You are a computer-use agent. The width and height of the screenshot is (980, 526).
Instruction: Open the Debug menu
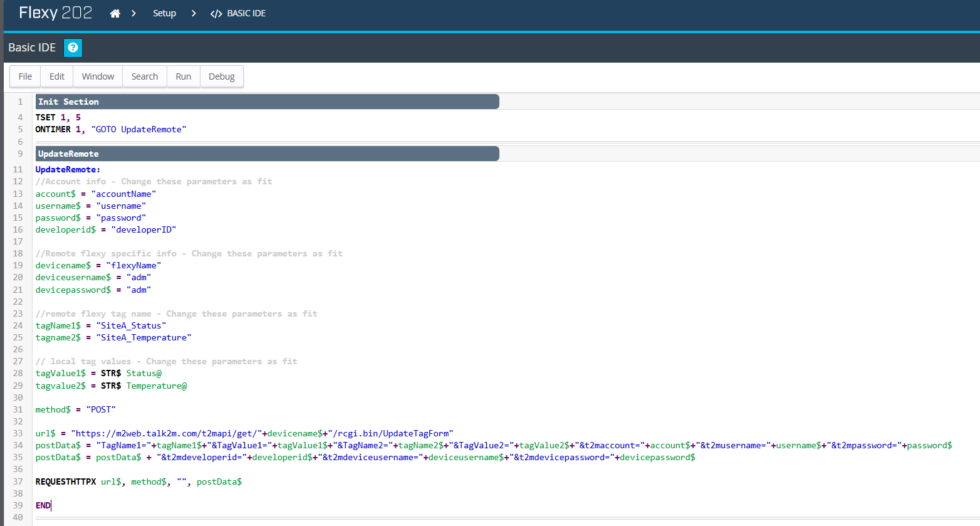coord(222,76)
